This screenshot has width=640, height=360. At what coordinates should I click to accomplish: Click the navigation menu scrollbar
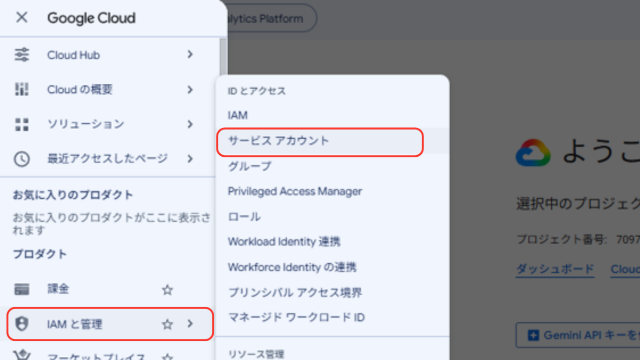(223, 57)
